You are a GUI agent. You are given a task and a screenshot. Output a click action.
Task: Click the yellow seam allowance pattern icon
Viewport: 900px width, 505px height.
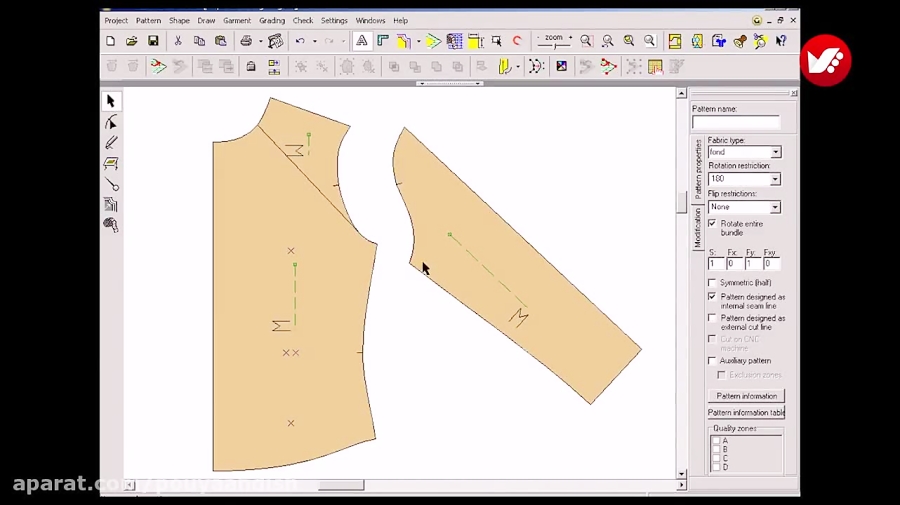pyautogui.click(x=404, y=41)
